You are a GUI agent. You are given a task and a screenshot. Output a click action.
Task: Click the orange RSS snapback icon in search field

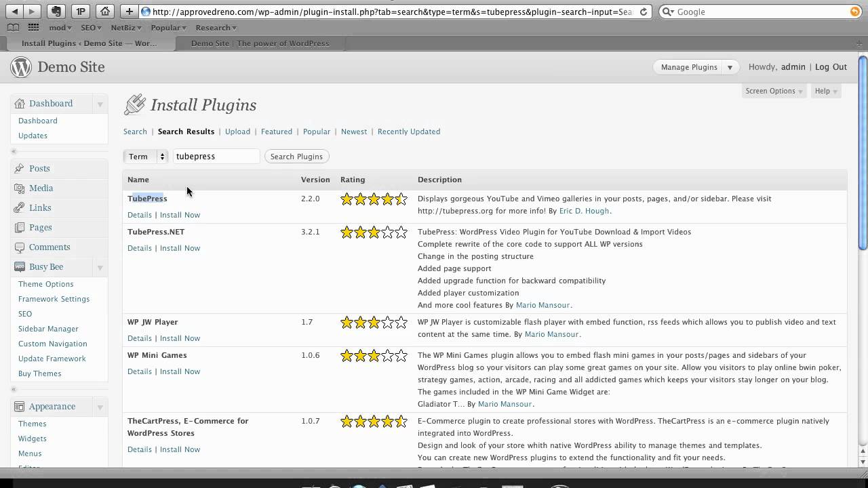[854, 12]
